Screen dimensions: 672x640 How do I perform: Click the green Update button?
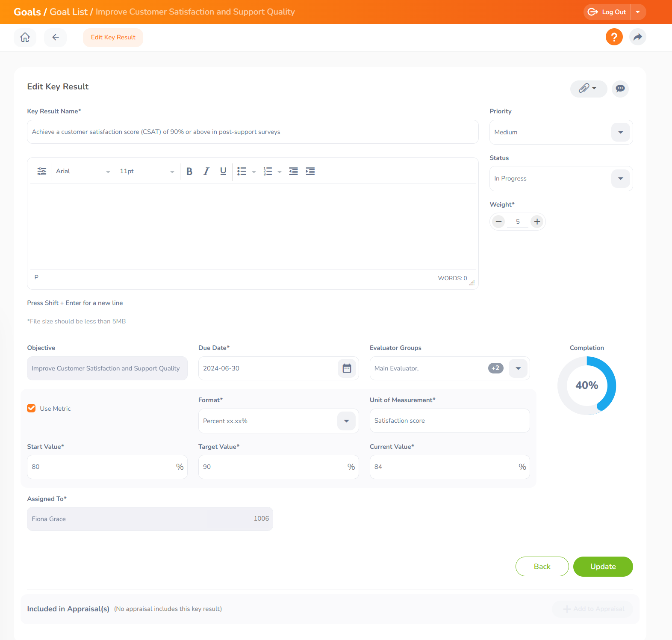[x=603, y=566]
